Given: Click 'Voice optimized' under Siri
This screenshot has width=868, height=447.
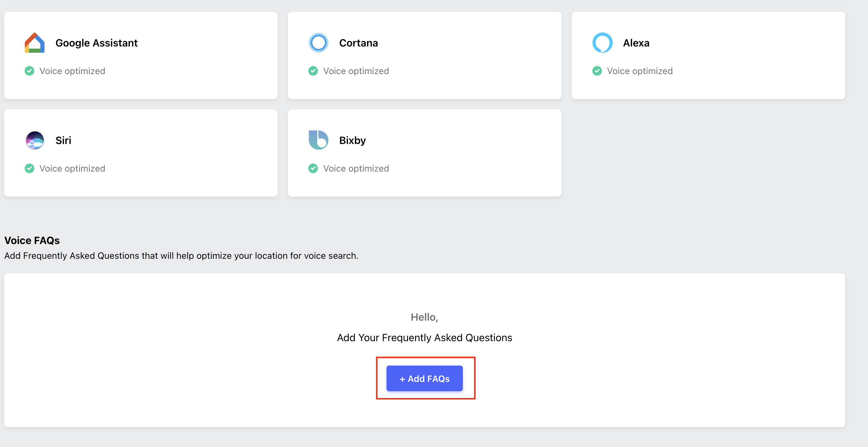Looking at the screenshot, I should click(72, 169).
